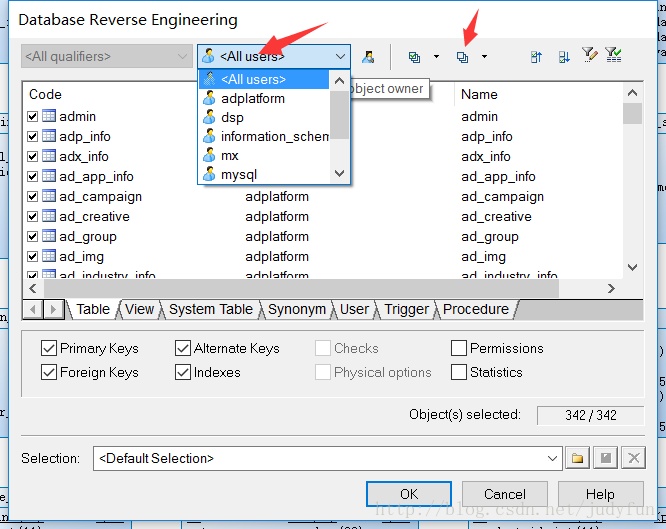Screen dimensions: 666x529
Task: Click the table icon beside ad_group
Action: click(x=49, y=236)
